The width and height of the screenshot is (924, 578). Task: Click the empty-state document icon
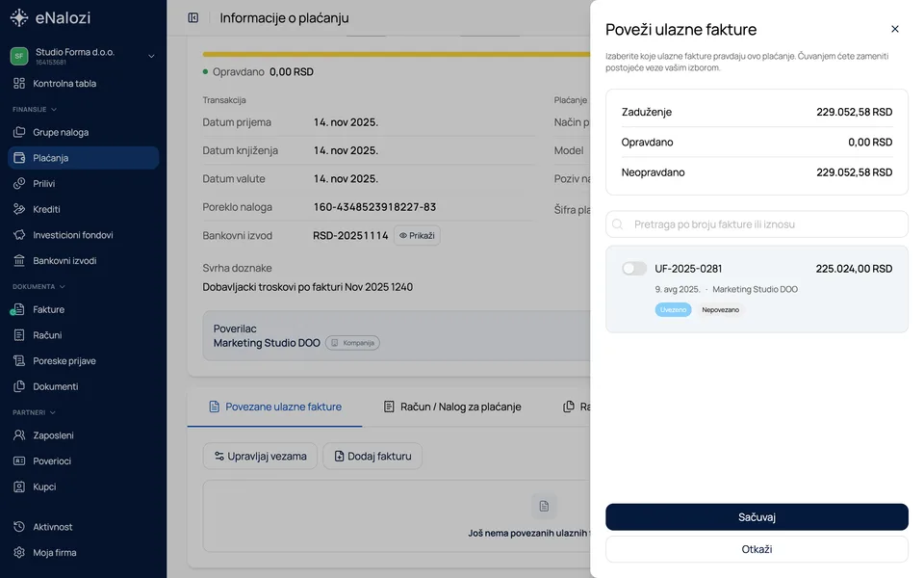click(543, 506)
